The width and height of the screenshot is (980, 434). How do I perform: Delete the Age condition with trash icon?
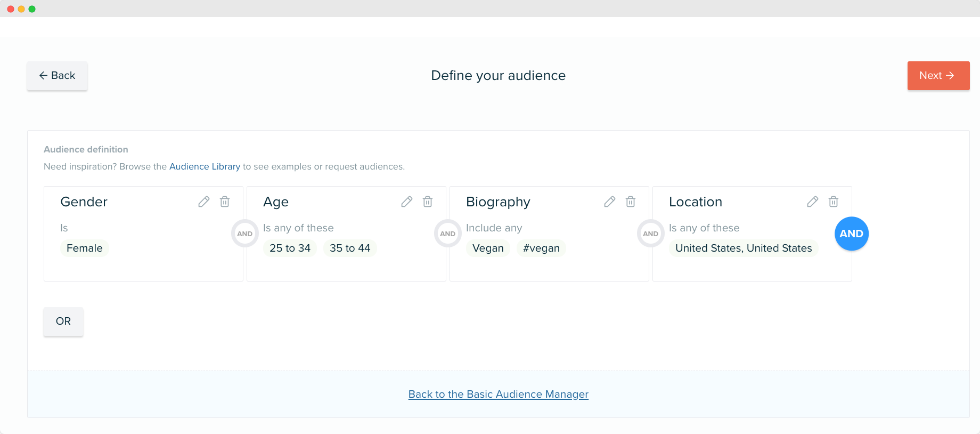click(x=428, y=202)
